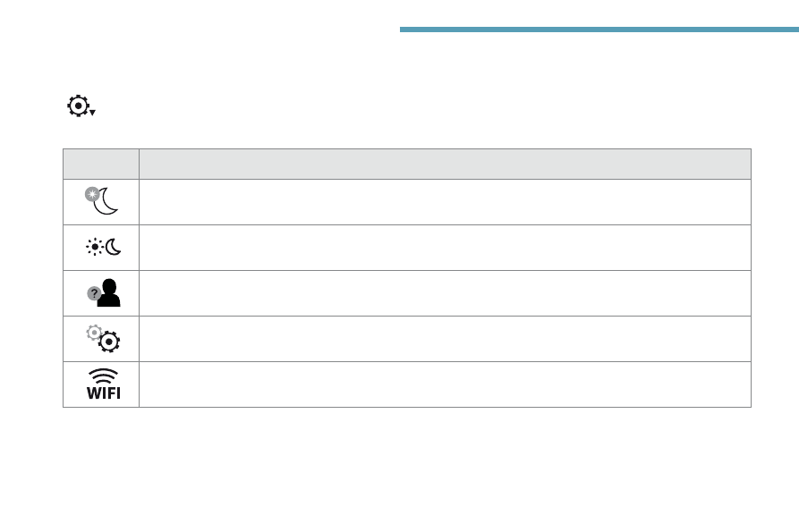Open the small arrow beside the gear
Screen dimensions: 799x532
pyautogui.click(x=93, y=113)
